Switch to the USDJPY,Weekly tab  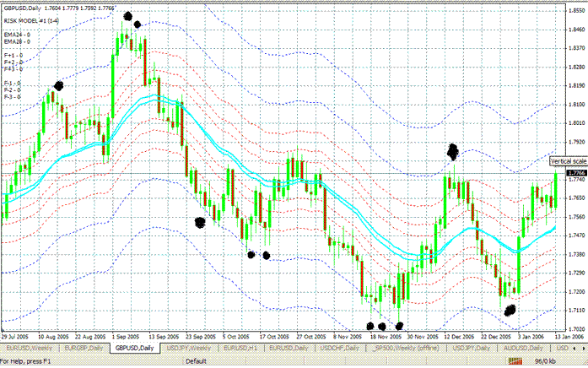188,348
